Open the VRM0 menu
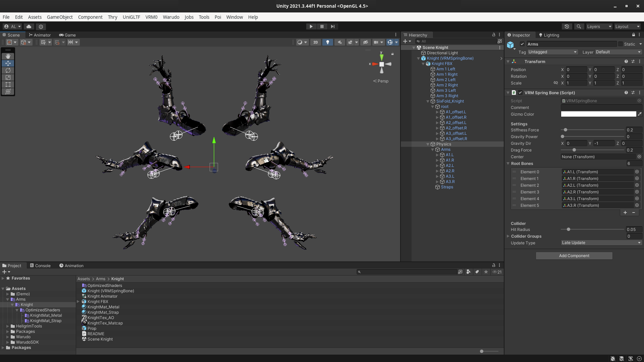 [151, 17]
